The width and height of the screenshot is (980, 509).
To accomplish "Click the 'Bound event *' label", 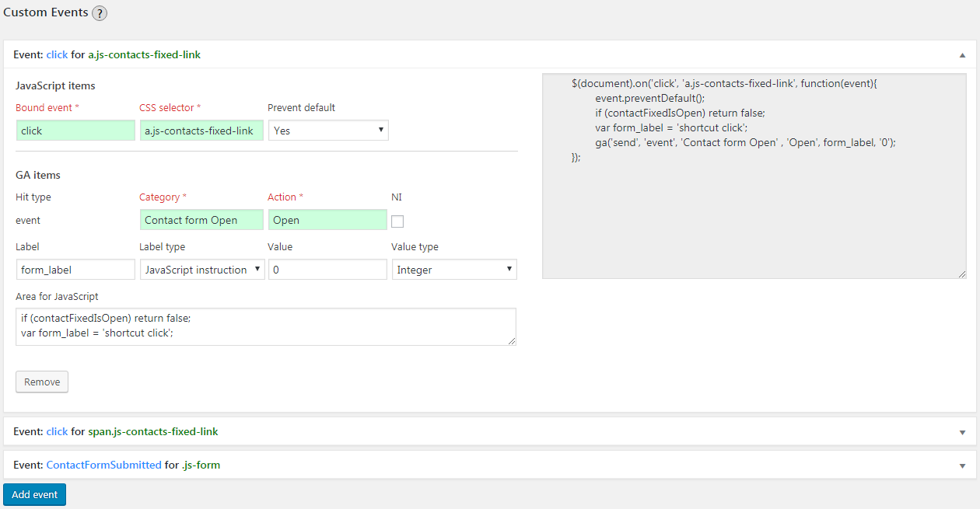I will coord(47,108).
